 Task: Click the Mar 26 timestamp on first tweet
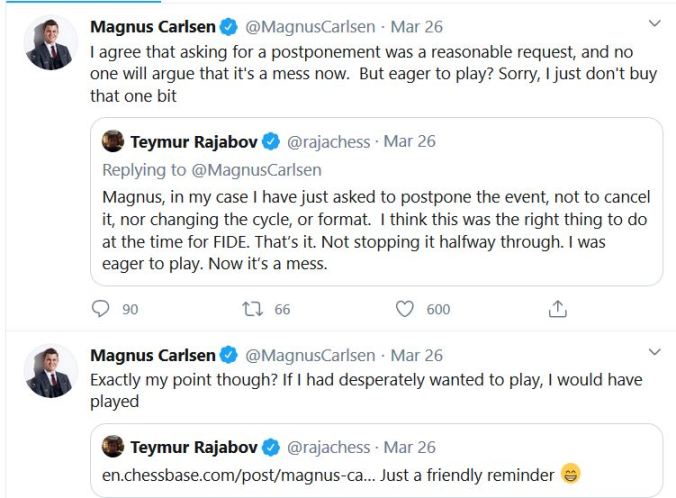(417, 27)
